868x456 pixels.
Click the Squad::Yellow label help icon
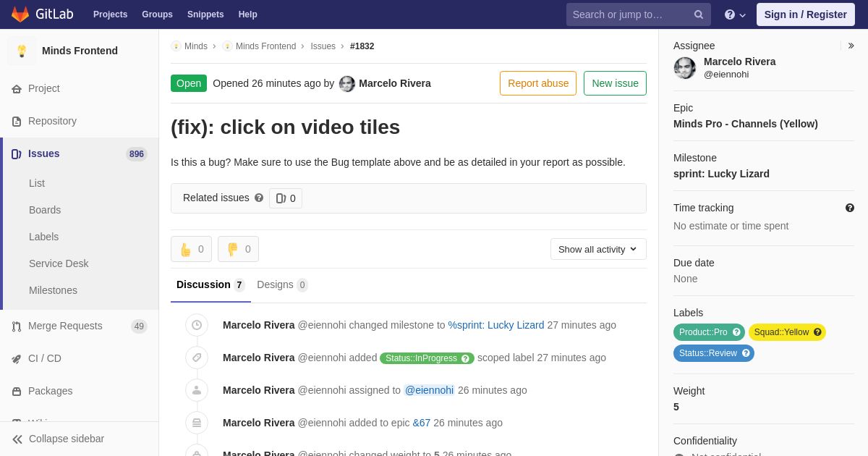point(817,332)
